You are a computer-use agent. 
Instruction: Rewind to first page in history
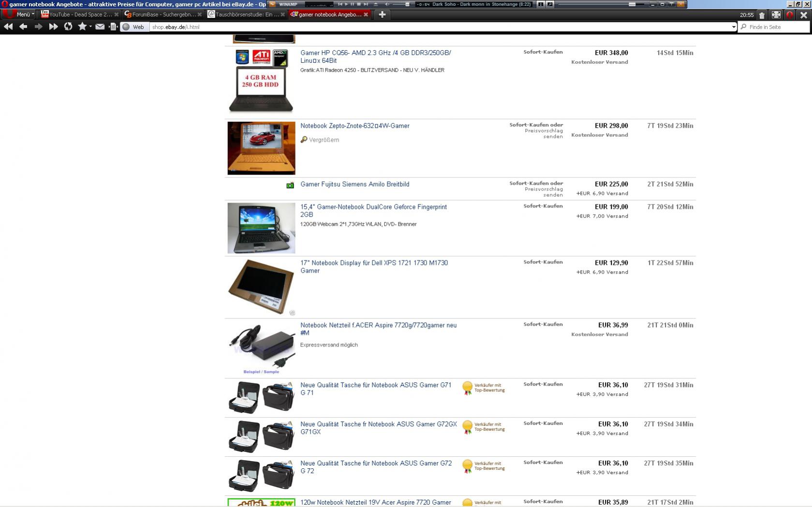(8, 27)
